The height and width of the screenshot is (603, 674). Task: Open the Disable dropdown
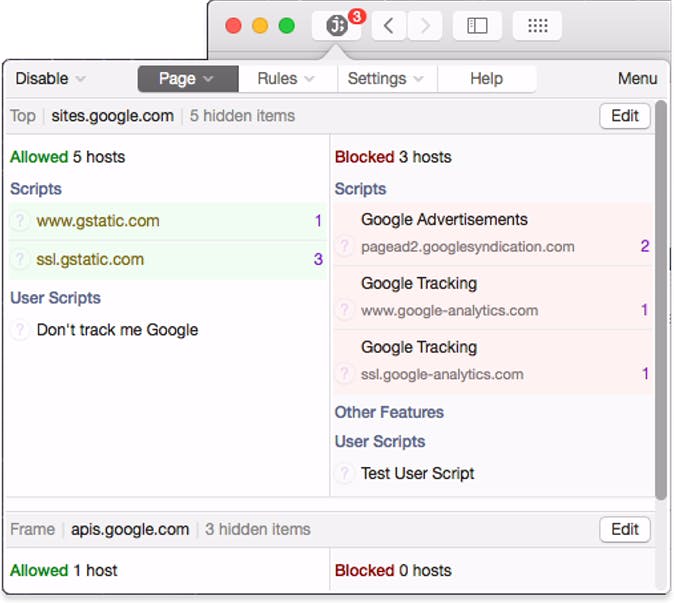[x=50, y=79]
